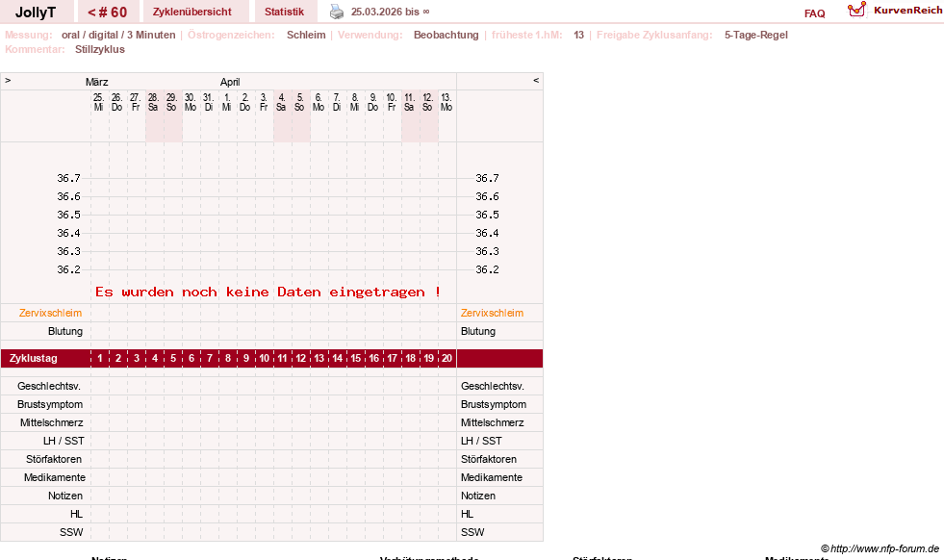This screenshot has width=944, height=560.
Task: Click the left Medikamente row label
Action: pyautogui.click(x=55, y=477)
